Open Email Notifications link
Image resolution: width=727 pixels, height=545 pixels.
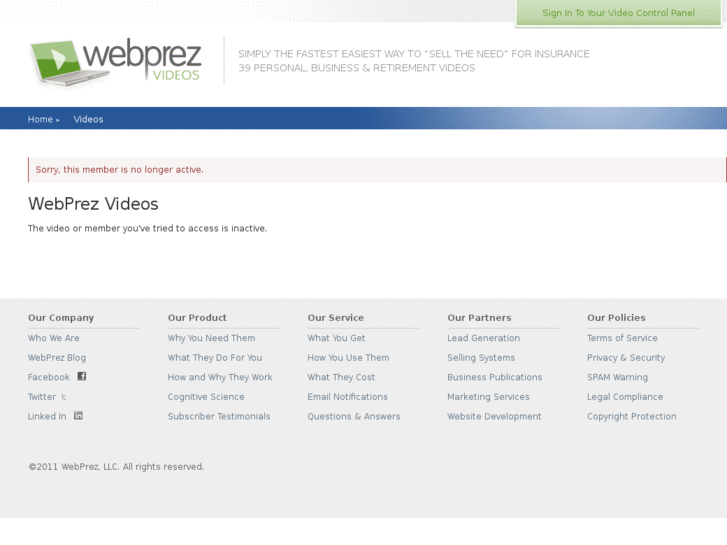pos(347,397)
